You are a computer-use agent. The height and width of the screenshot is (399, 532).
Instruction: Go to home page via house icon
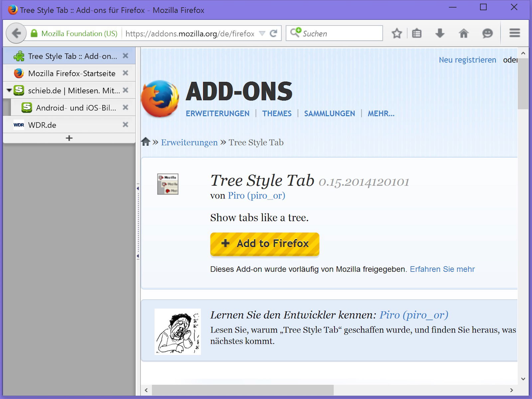point(464,33)
